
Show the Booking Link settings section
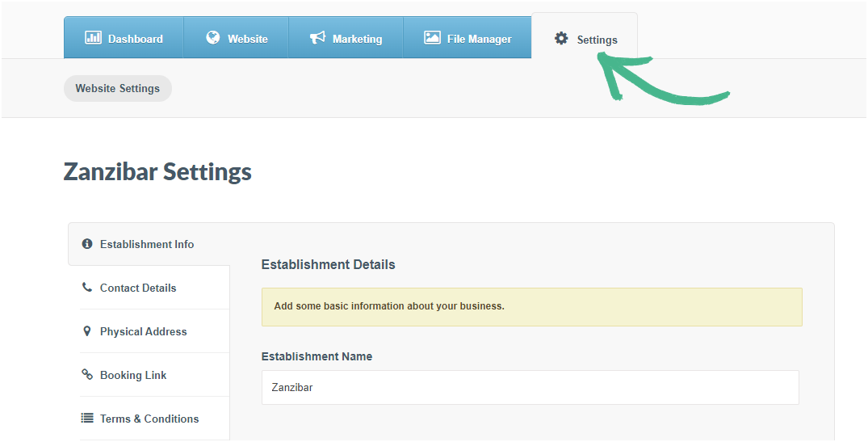[133, 375]
